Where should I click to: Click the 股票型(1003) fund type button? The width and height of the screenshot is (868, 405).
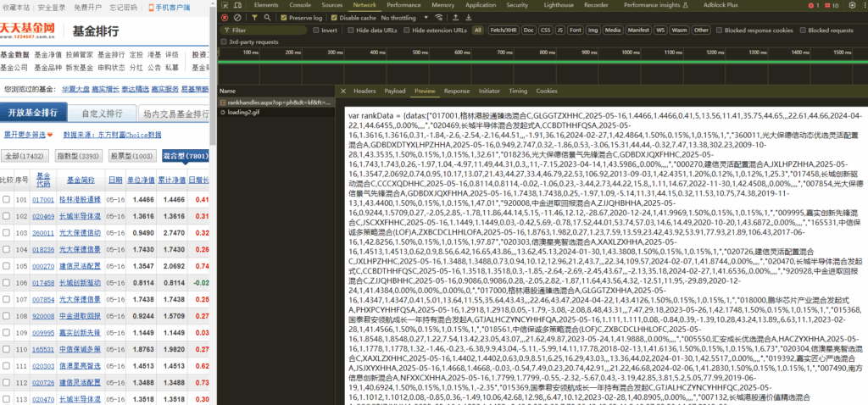[131, 156]
